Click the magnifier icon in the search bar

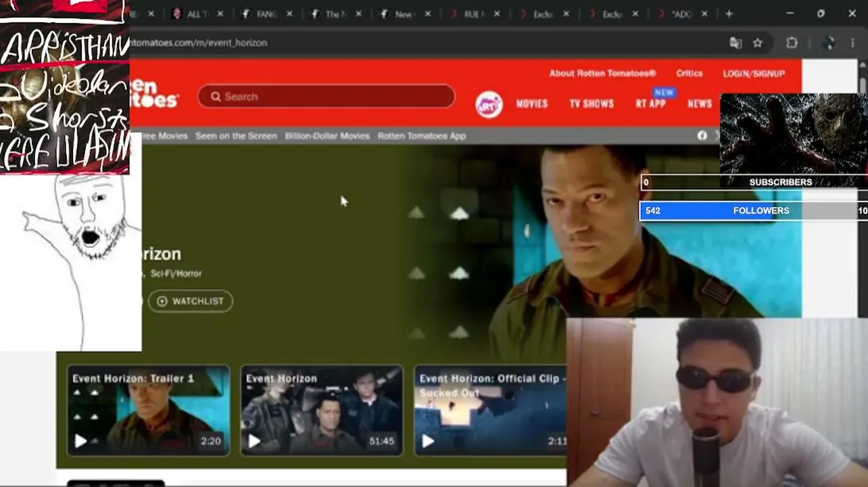tap(216, 97)
